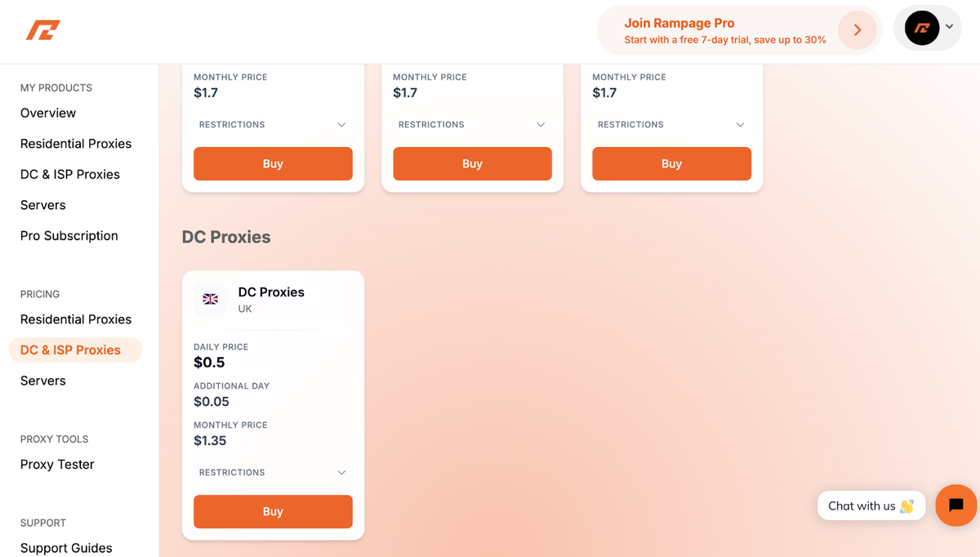Click Buy on the DC Proxies UK card
980x557 pixels.
[273, 511]
